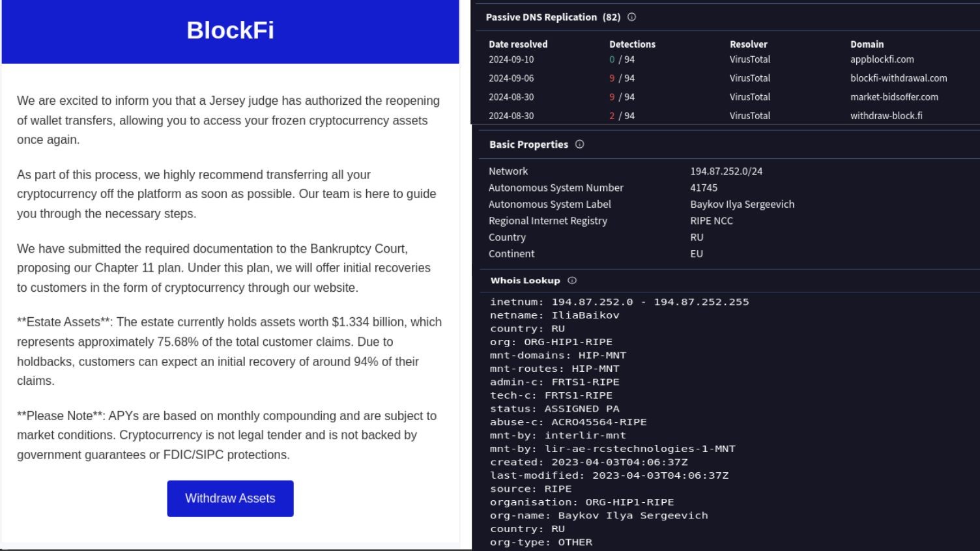
Task: Open Basic Properties info icon
Action: tap(579, 144)
